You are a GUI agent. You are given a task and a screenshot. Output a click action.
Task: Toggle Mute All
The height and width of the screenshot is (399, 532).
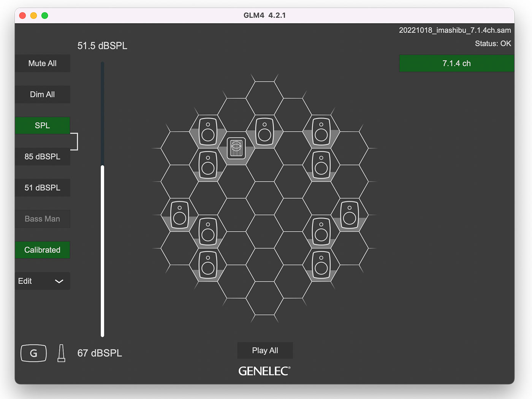pos(43,63)
